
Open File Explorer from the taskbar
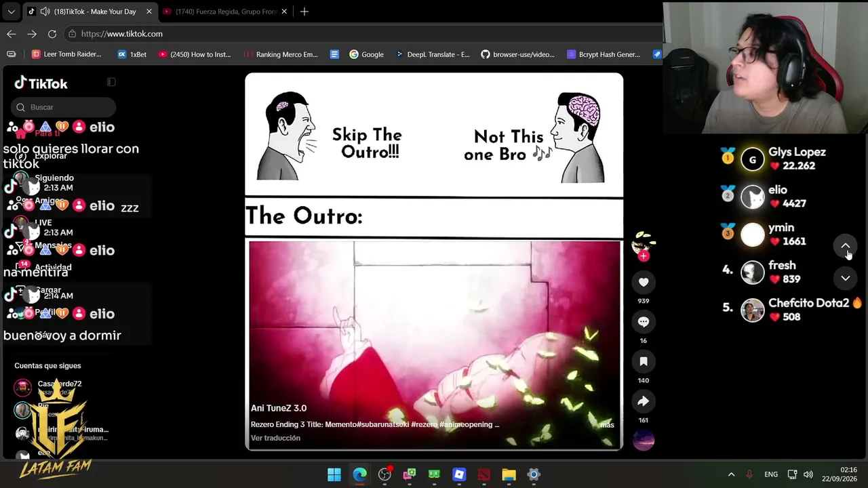509,474
